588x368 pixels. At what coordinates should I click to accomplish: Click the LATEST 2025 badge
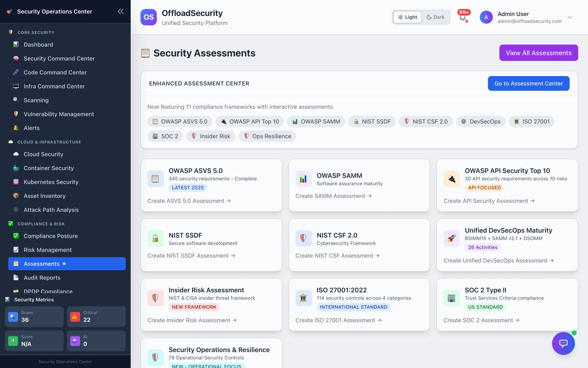pyautogui.click(x=188, y=188)
